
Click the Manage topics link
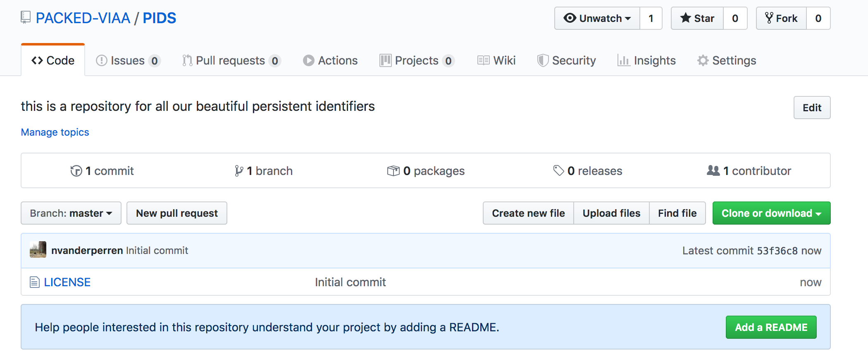coord(55,132)
